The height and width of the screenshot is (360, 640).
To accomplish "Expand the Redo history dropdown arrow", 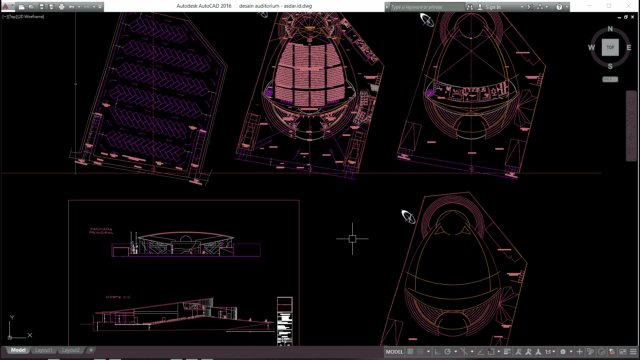I will tap(94, 7).
